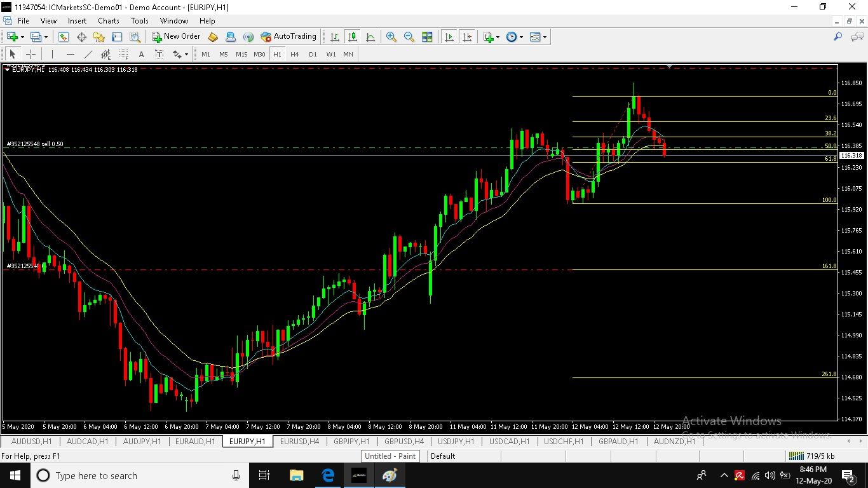Screen dimensions: 868x488
Task: Draw a horizontal line tool
Action: [x=70, y=54]
